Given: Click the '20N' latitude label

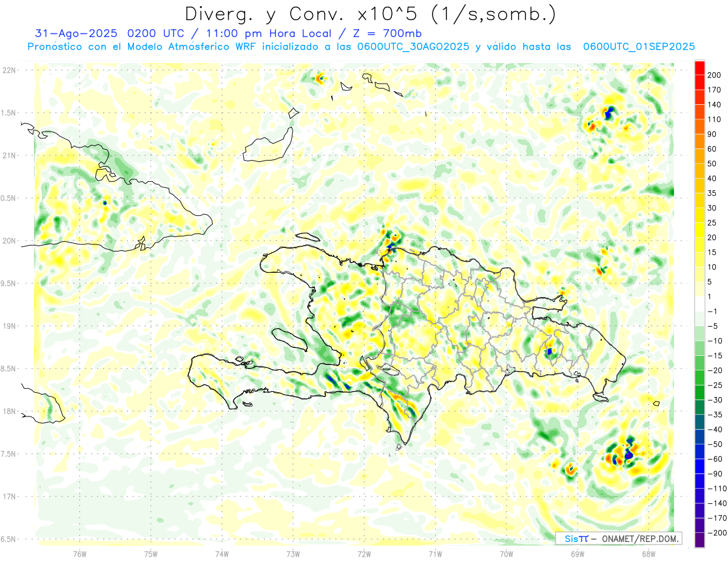Looking at the screenshot, I should tap(9, 241).
